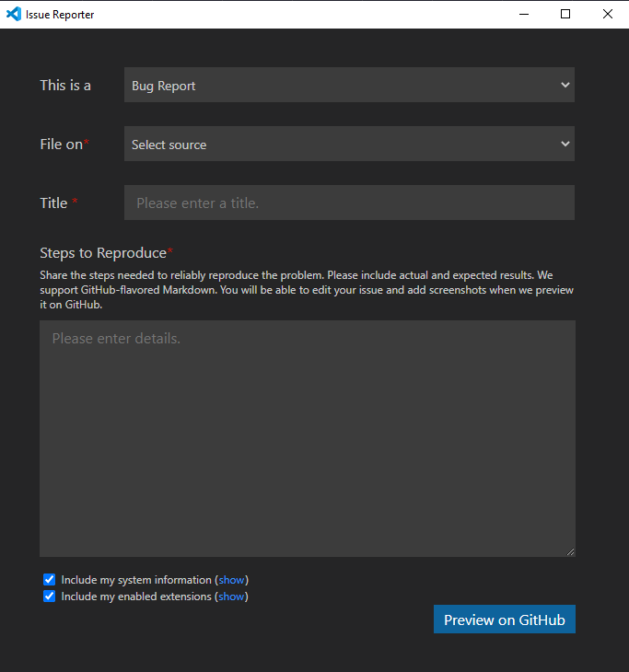629x672 pixels.
Task: Open the Select source dropdown
Action: click(x=348, y=145)
